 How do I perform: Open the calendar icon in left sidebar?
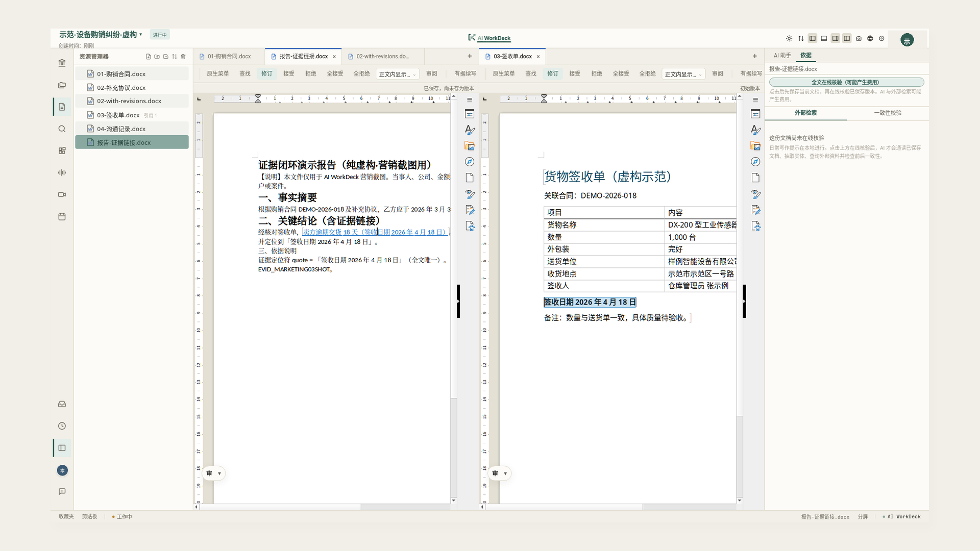(x=62, y=217)
